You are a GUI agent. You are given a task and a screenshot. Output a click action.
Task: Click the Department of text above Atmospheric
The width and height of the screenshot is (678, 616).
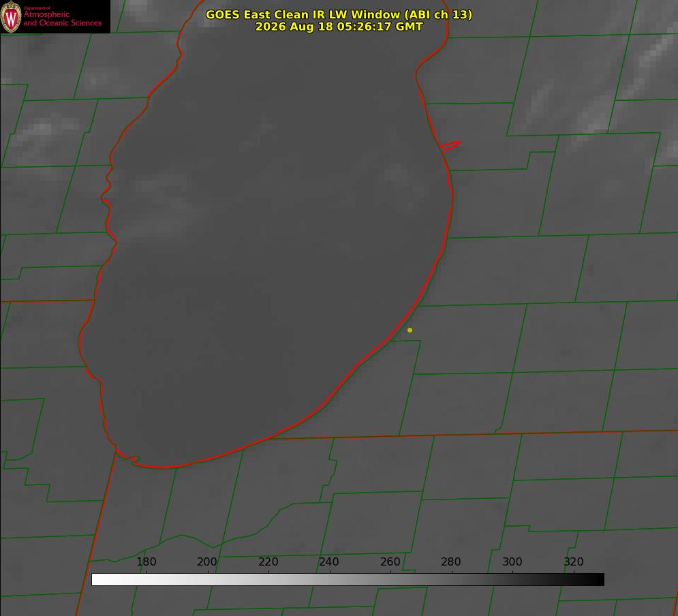pos(37,8)
